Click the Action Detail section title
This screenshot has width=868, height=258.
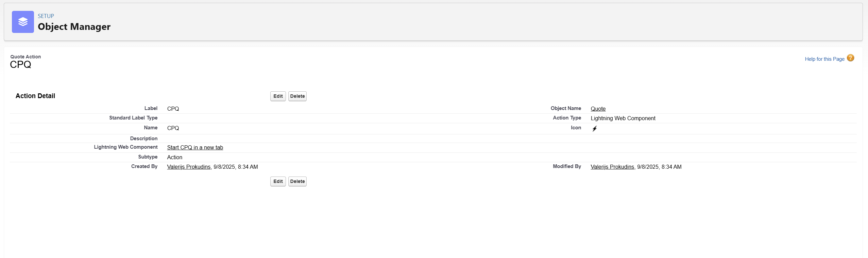(x=35, y=96)
